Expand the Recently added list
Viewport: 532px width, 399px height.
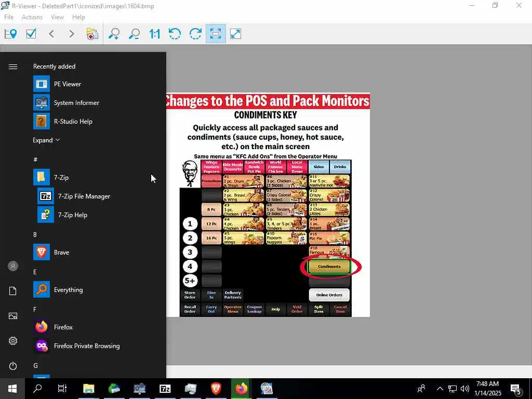click(x=46, y=140)
